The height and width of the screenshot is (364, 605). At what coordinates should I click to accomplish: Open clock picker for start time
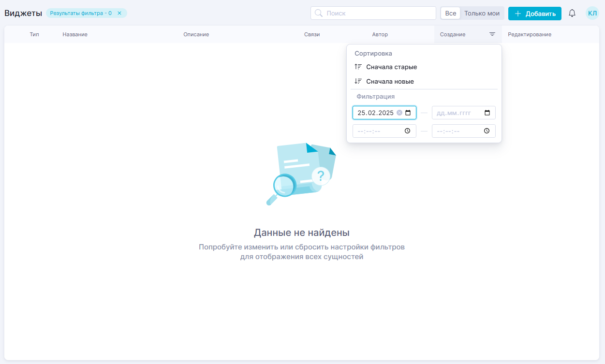pyautogui.click(x=408, y=131)
